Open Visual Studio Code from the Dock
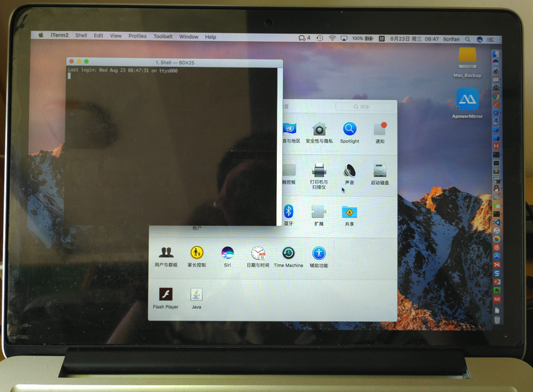This screenshot has height=392, width=533. click(497, 223)
